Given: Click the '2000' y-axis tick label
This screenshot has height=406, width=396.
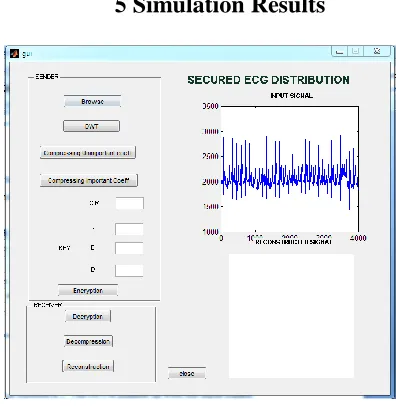Looking at the screenshot, I should tap(210, 182).
